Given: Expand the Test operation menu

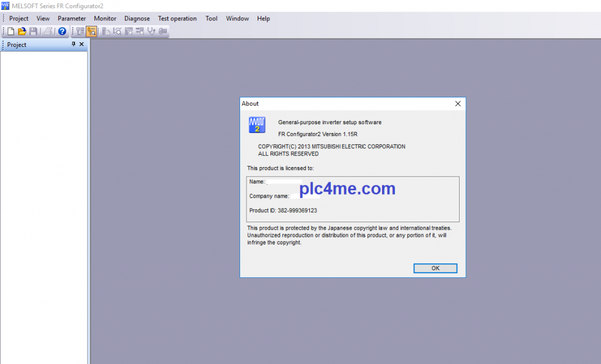Looking at the screenshot, I should point(177,18).
